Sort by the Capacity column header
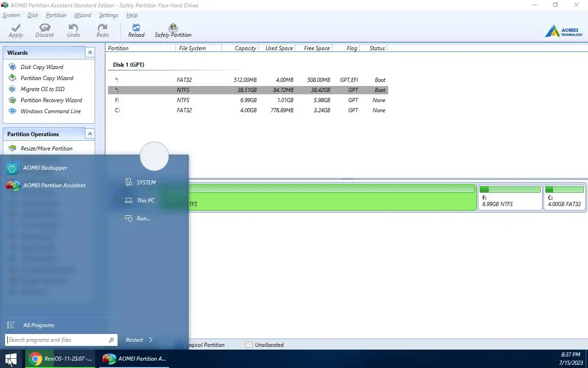This screenshot has height=368, width=588. click(x=240, y=48)
